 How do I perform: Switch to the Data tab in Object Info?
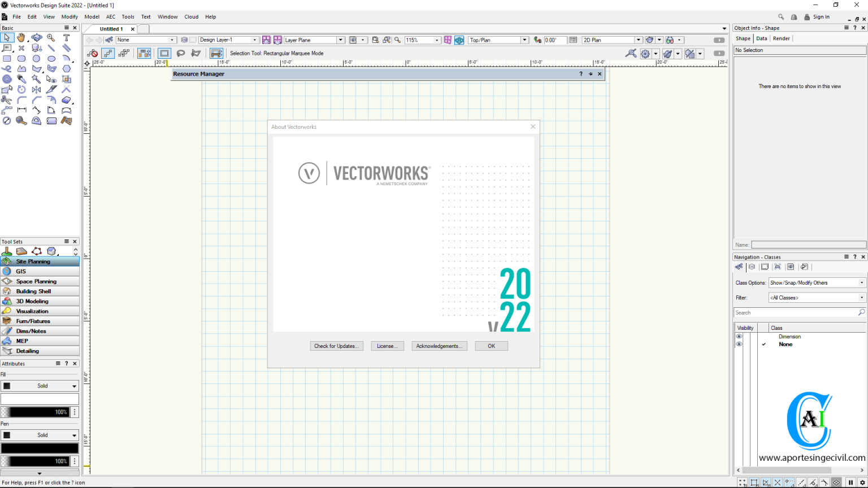pyautogui.click(x=762, y=38)
